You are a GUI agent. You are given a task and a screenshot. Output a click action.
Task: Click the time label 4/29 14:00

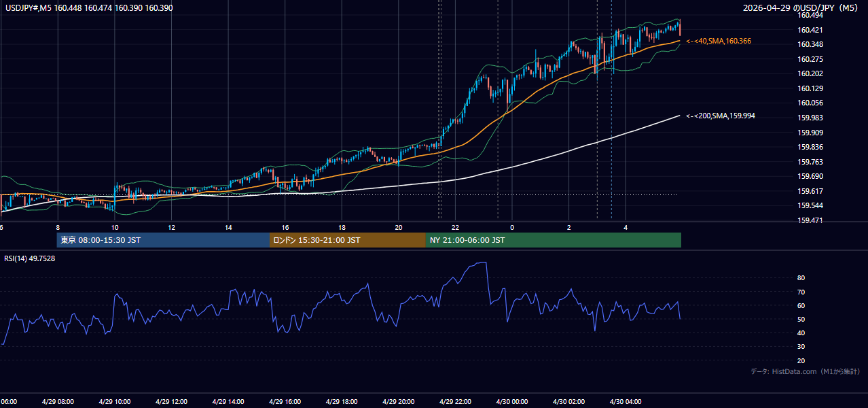tap(228, 402)
